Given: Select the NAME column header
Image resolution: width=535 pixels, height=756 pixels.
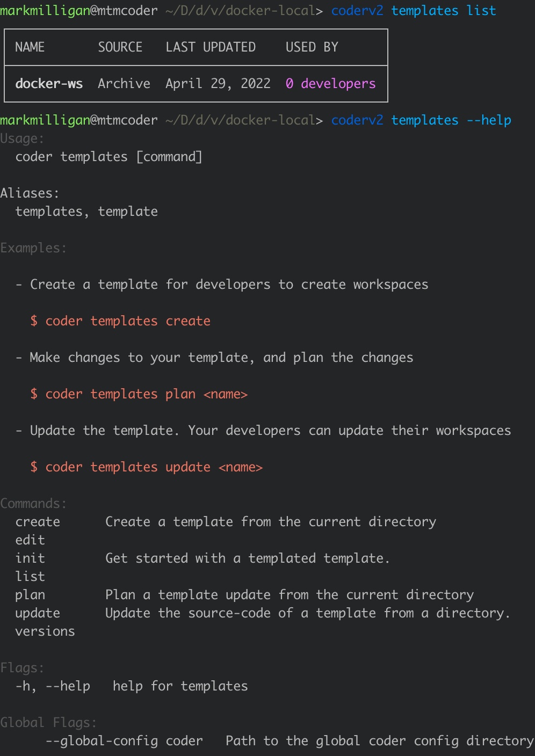Looking at the screenshot, I should point(30,47).
